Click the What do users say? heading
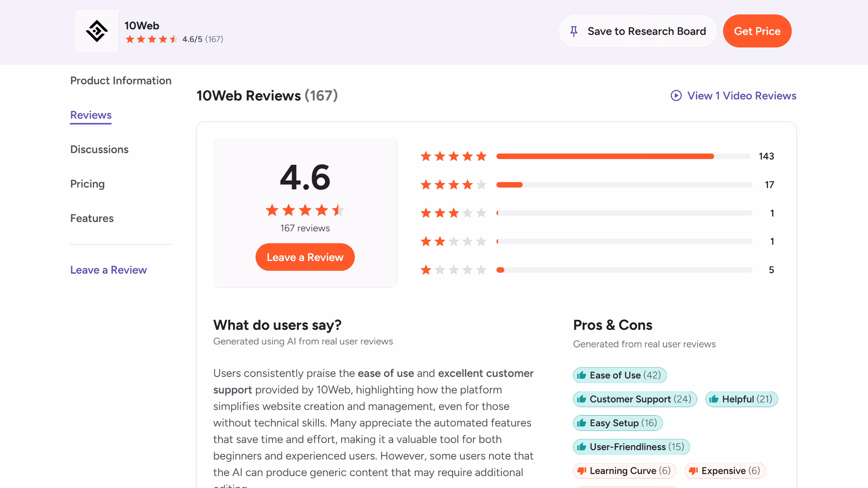Screen dimensions: 868x488 point(277,325)
